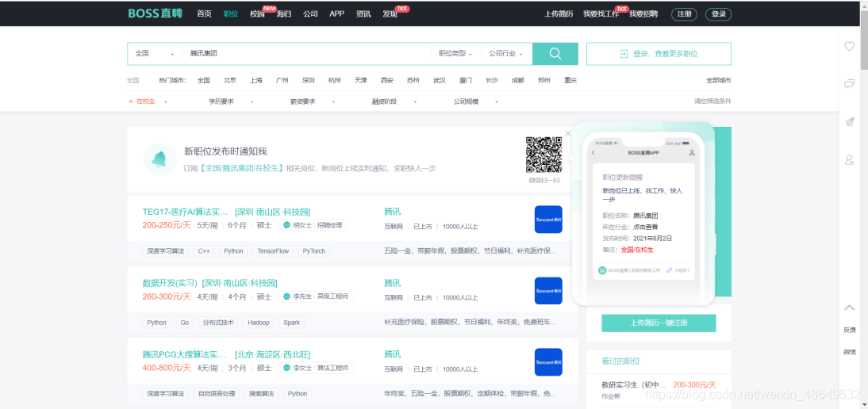
Task: Click the 注册 button
Action: click(x=684, y=14)
